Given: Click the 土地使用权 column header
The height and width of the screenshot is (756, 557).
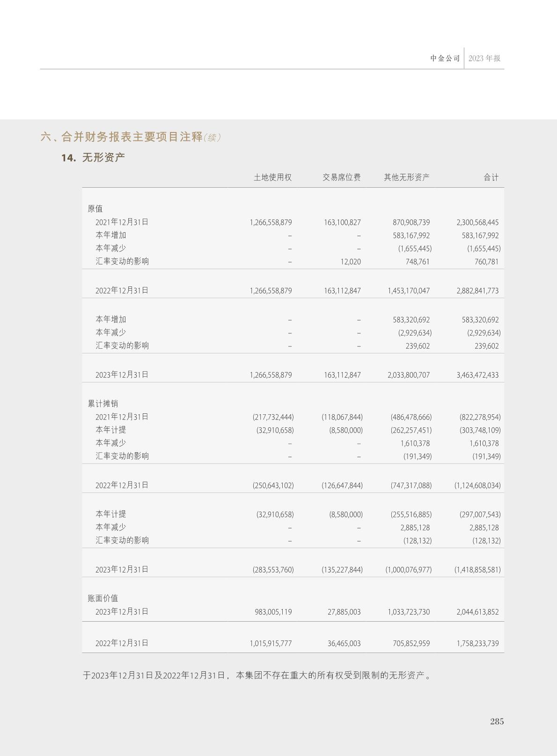Looking at the screenshot, I should (x=272, y=177).
